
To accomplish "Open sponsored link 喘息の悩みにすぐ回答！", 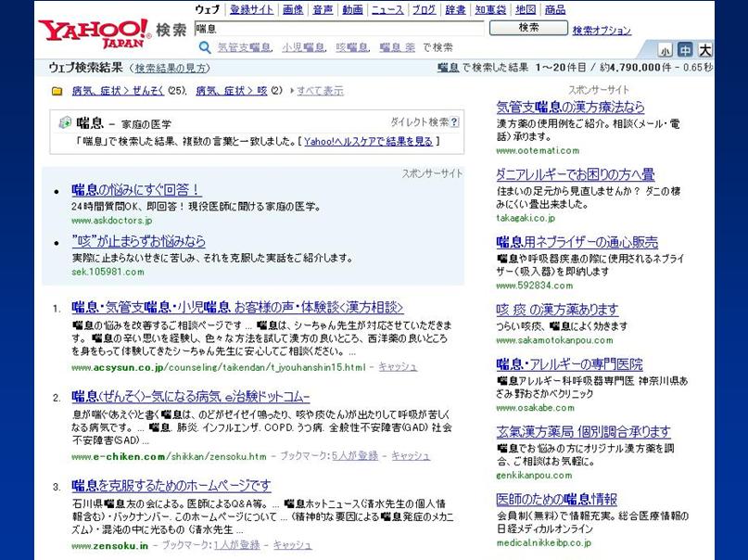I will [136, 190].
